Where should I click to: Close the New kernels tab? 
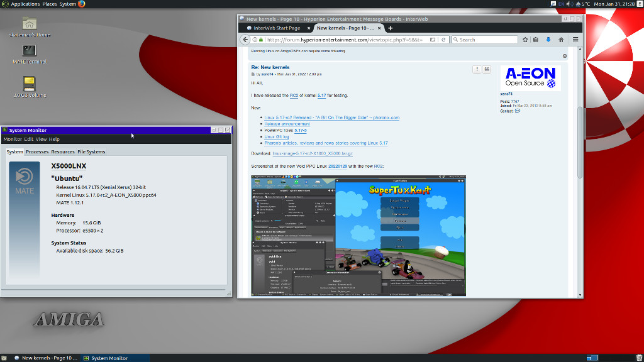pos(379,28)
